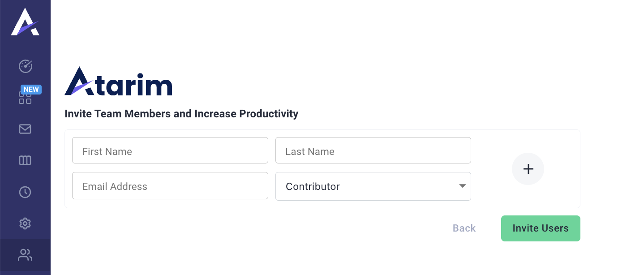Focus the First Name field
The height and width of the screenshot is (275, 644).
pyautogui.click(x=170, y=150)
